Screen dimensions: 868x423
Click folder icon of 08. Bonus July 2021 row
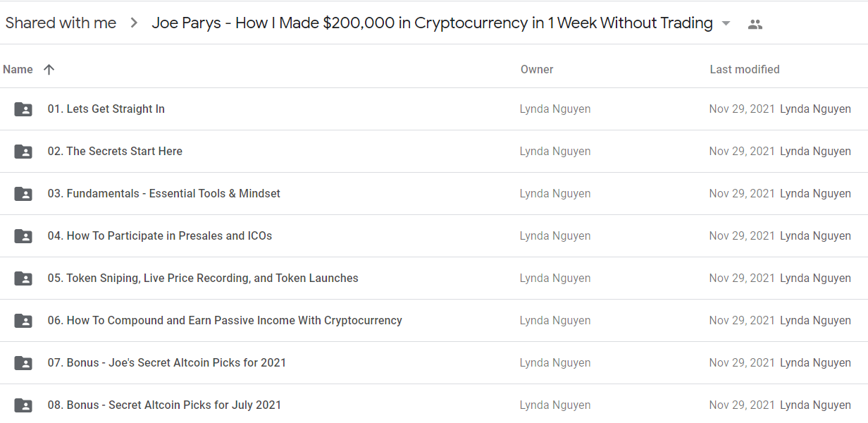click(x=23, y=405)
